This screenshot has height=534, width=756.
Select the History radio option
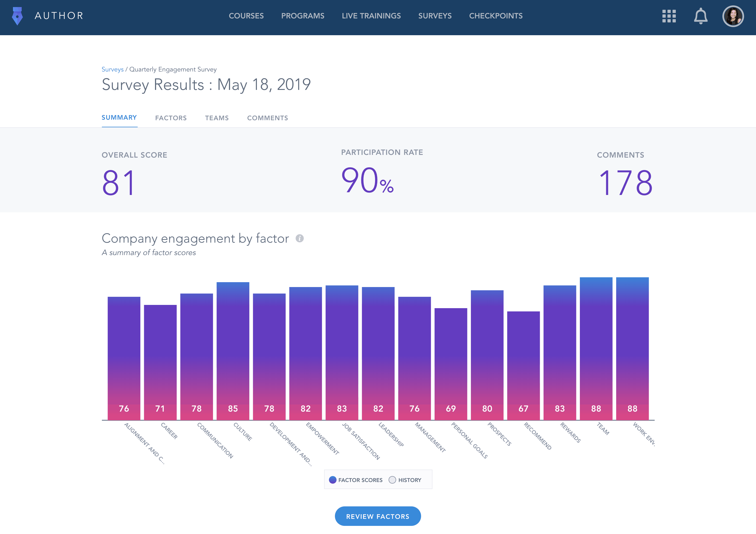(x=392, y=480)
